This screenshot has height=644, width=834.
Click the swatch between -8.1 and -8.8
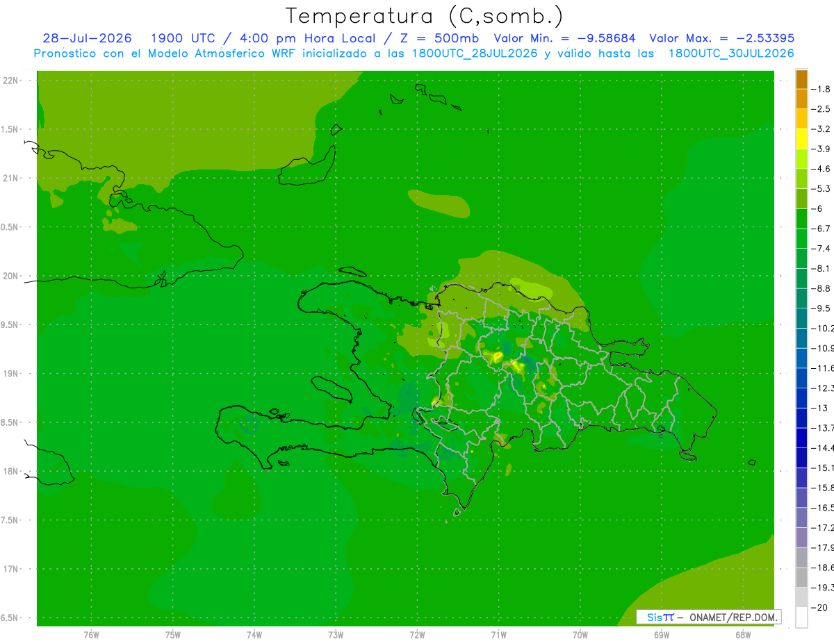tap(801, 279)
